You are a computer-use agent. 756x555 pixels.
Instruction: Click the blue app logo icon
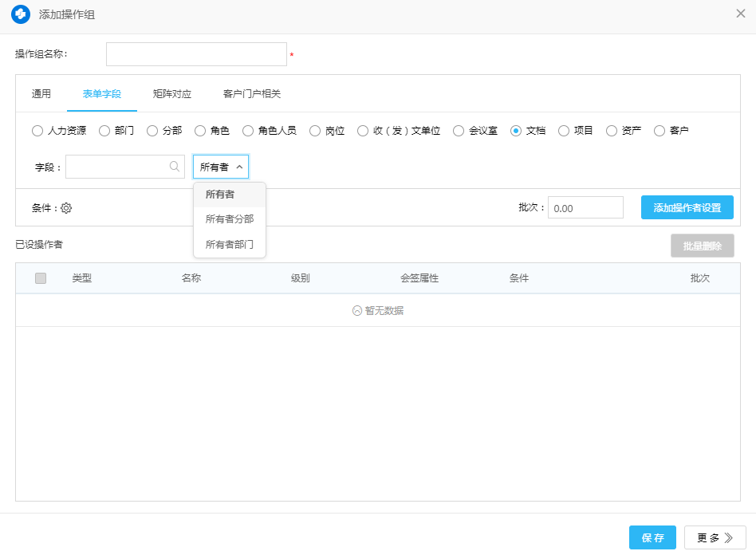[21, 14]
